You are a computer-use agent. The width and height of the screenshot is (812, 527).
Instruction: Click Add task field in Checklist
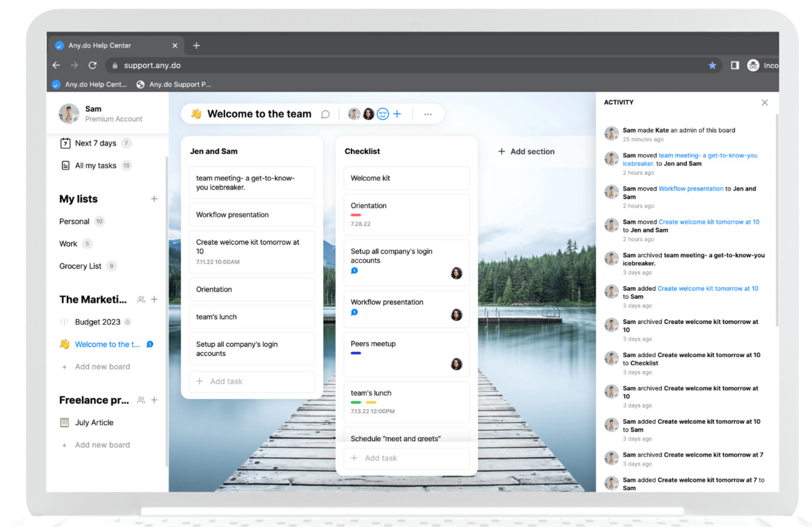click(x=407, y=458)
